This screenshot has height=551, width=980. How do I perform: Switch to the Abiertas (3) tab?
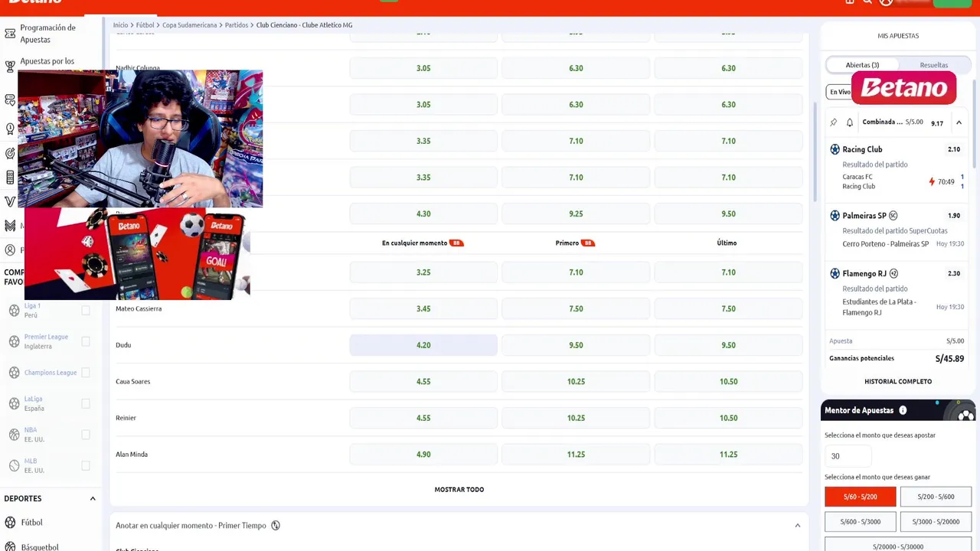[862, 65]
